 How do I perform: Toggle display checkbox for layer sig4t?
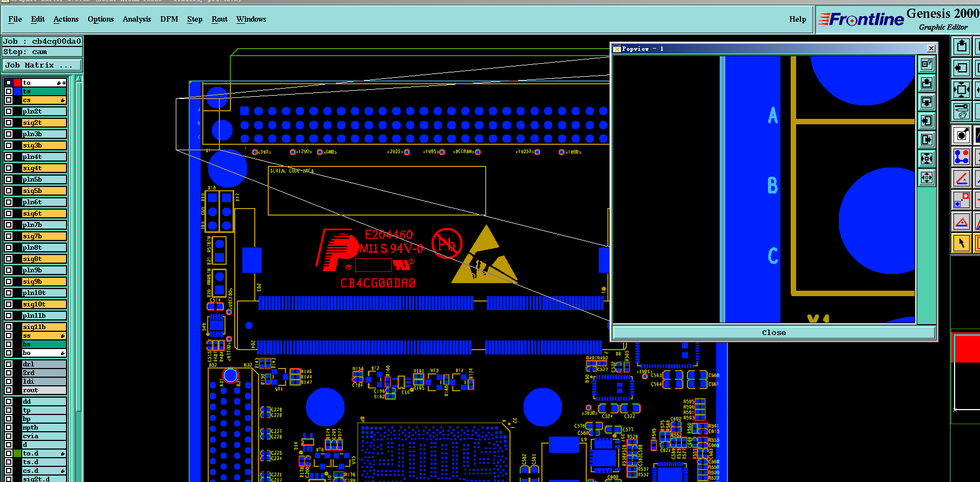9,168
